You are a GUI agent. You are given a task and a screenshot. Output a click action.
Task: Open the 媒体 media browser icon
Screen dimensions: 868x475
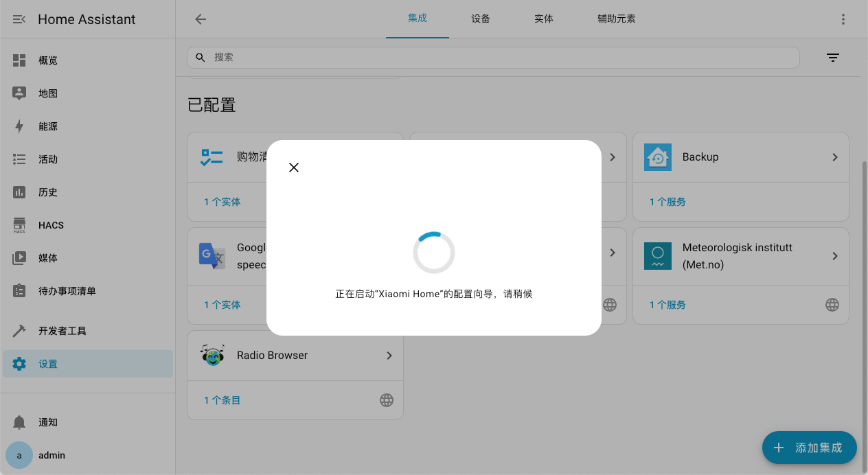[19, 258]
